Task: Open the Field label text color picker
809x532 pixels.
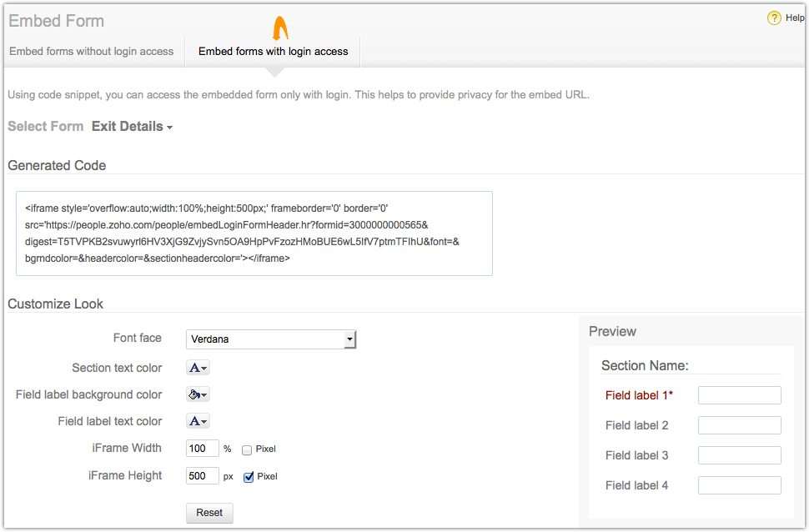Action: point(198,421)
